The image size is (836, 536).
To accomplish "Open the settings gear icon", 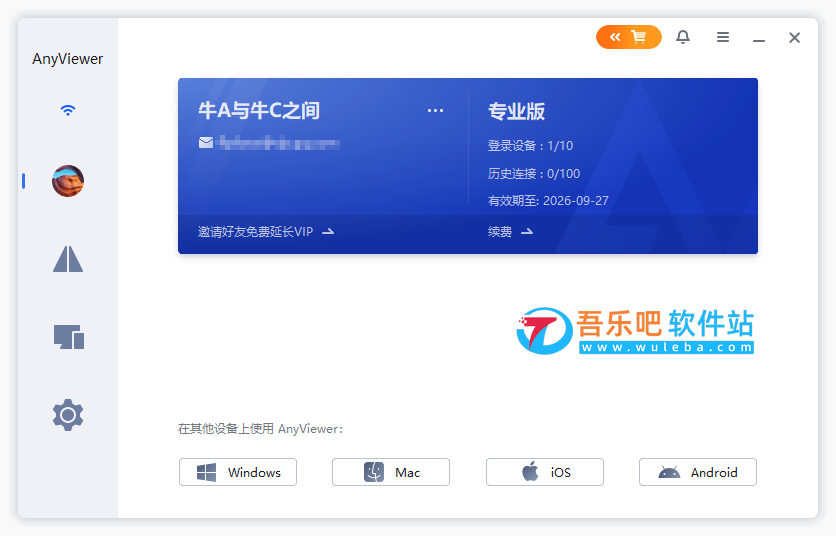I will click(68, 414).
